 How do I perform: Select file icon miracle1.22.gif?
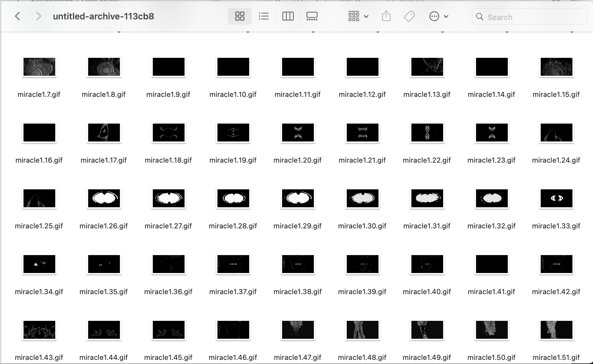point(427,133)
